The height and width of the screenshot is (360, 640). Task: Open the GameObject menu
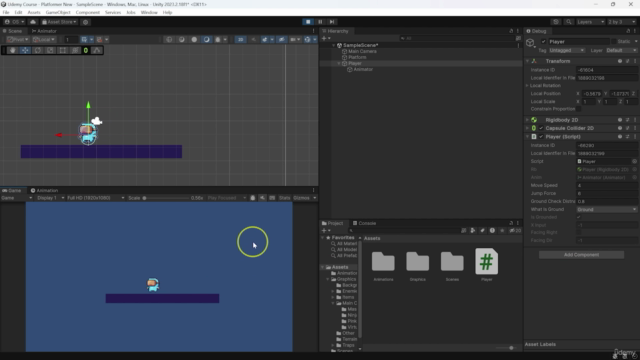click(58, 13)
